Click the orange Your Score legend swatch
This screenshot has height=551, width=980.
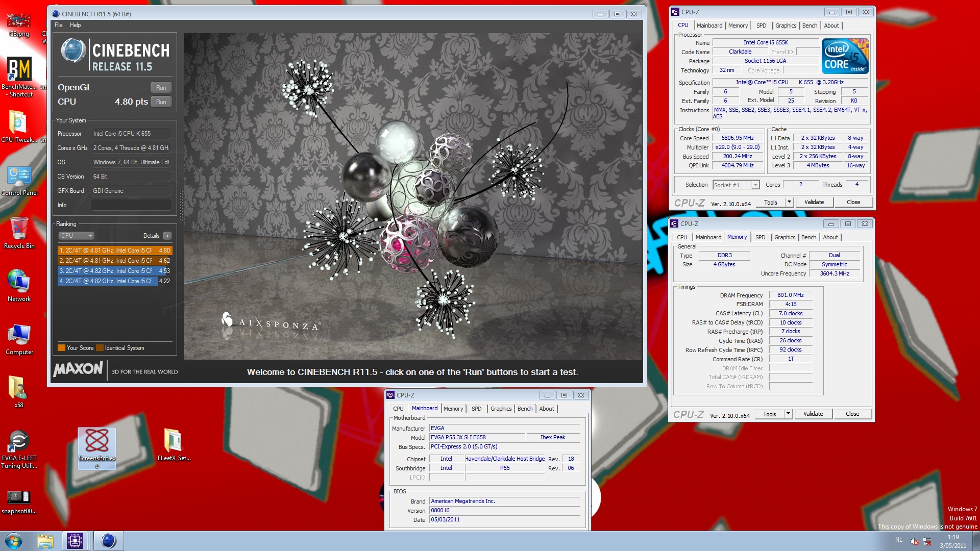[61, 348]
